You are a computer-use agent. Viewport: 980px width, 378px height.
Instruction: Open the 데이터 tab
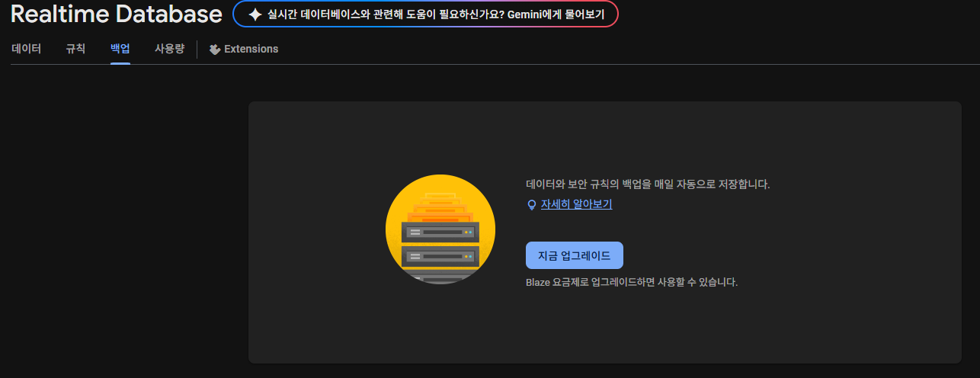click(x=27, y=49)
